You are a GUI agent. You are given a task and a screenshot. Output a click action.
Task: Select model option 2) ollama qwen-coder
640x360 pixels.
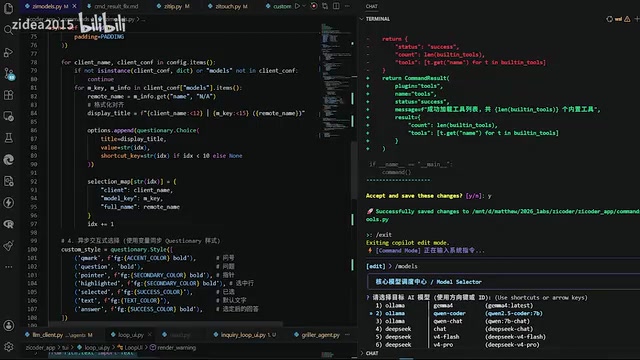tap(456, 313)
